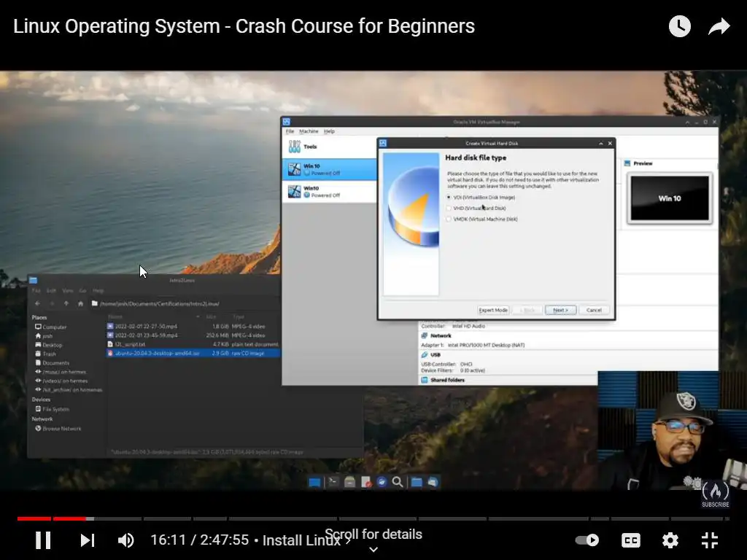Screen dimensions: 747x560
Task: Select the highlighted Win 10 virtual machine
Action: pos(330,169)
